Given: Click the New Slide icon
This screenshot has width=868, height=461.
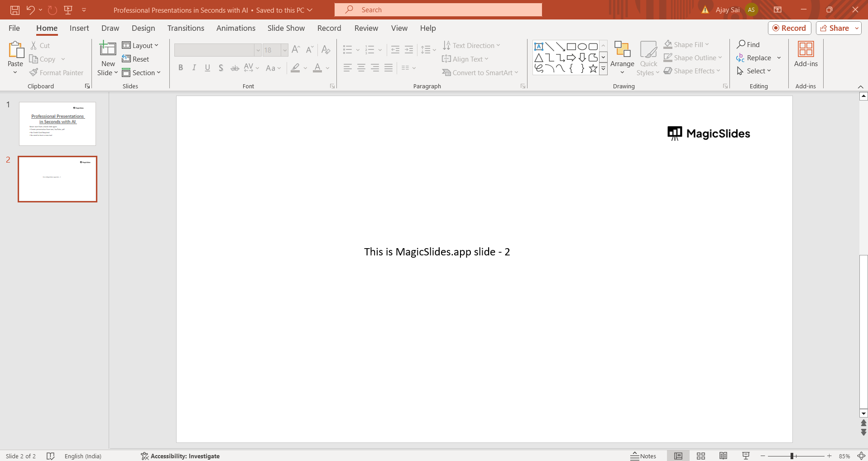Looking at the screenshot, I should [x=108, y=49].
